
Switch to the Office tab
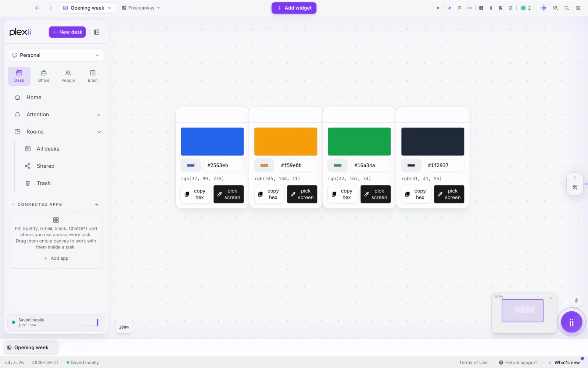[x=43, y=76]
